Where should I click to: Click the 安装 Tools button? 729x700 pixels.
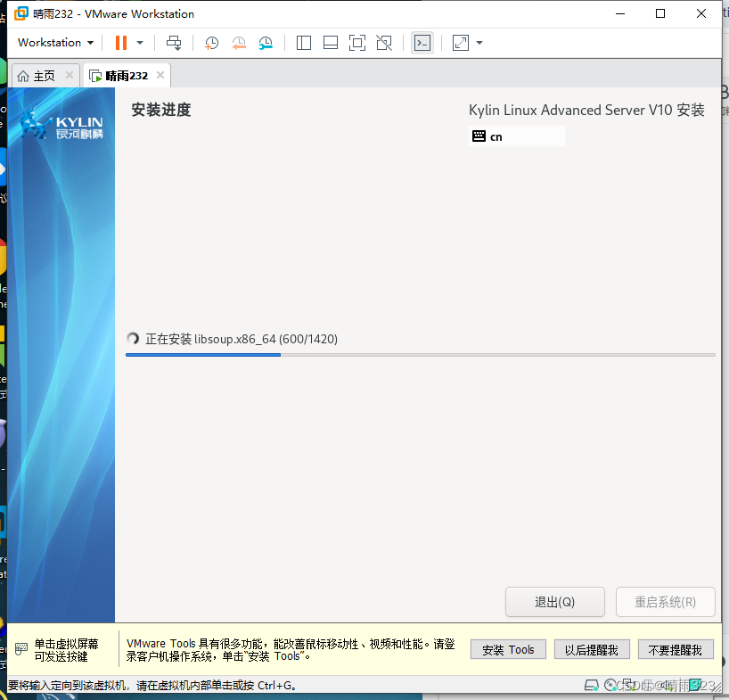(x=508, y=649)
